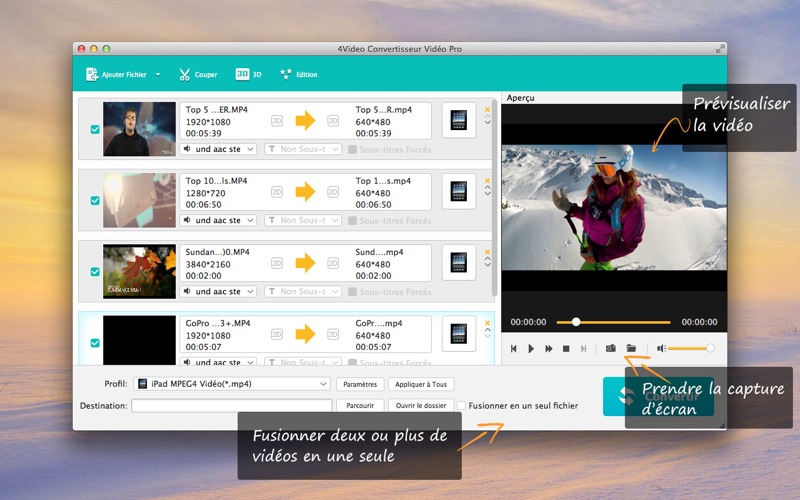Open subtitle dropdown for Top 10...ls.MP4
The width and height of the screenshot is (800, 500).
click(303, 220)
